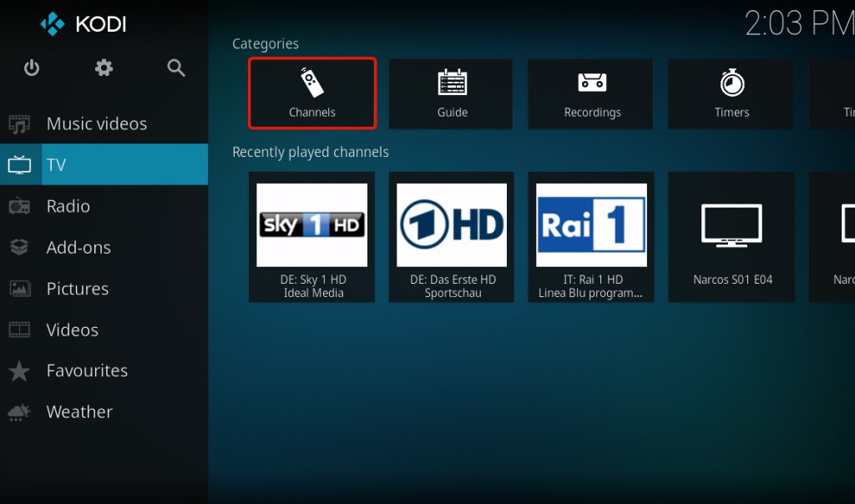The height and width of the screenshot is (504, 855).
Task: Open the Favourites menu item
Action: 104,370
